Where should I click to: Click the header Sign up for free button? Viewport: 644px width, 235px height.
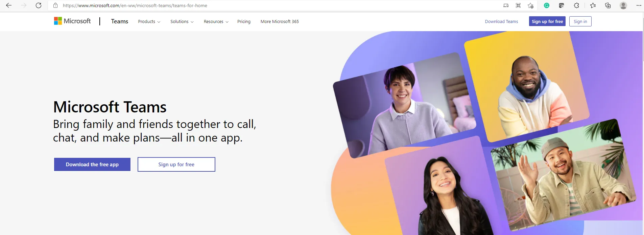click(547, 21)
